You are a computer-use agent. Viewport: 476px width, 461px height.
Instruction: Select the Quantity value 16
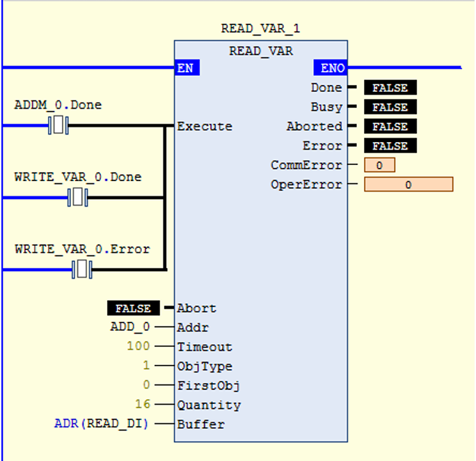[x=143, y=405]
